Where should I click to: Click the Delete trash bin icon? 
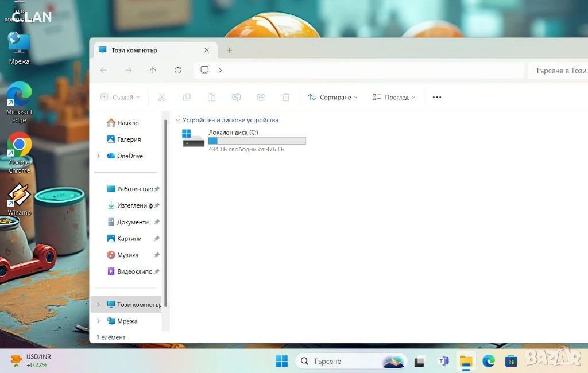click(x=286, y=98)
